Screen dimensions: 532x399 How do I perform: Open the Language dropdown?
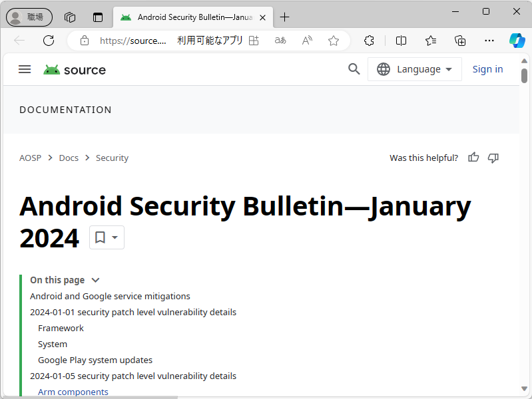(415, 69)
